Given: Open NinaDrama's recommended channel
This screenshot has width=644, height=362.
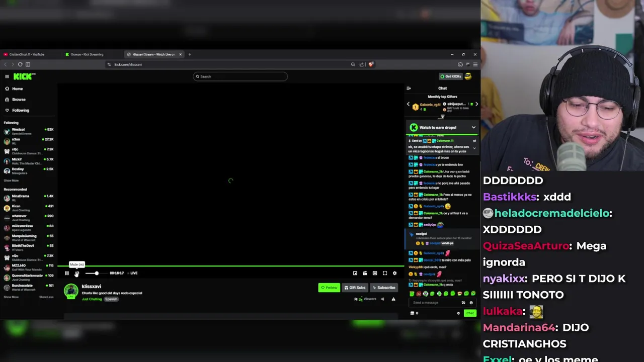Looking at the screenshot, I should point(29,198).
